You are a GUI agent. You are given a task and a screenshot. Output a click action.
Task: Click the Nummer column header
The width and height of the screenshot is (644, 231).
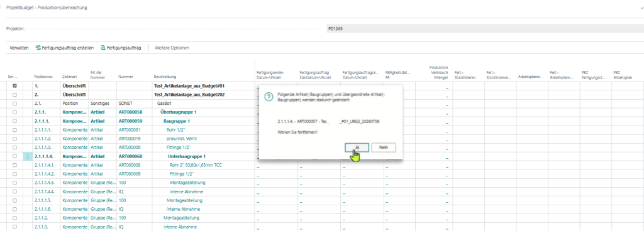pos(126,77)
